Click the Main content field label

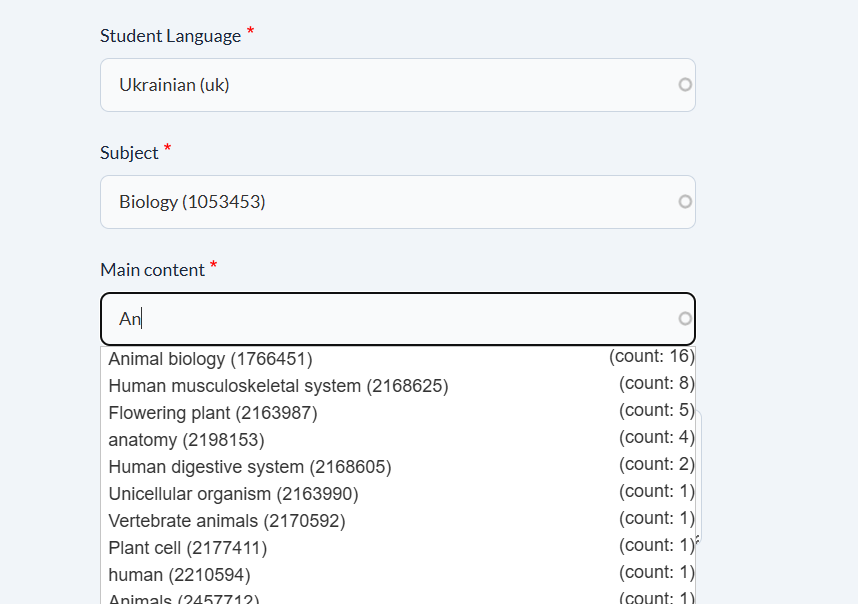coord(152,270)
